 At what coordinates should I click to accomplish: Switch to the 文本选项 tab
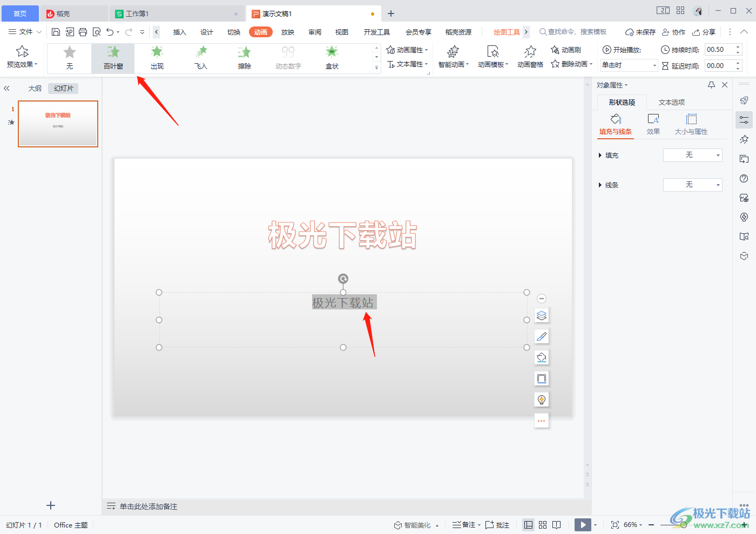pos(672,103)
